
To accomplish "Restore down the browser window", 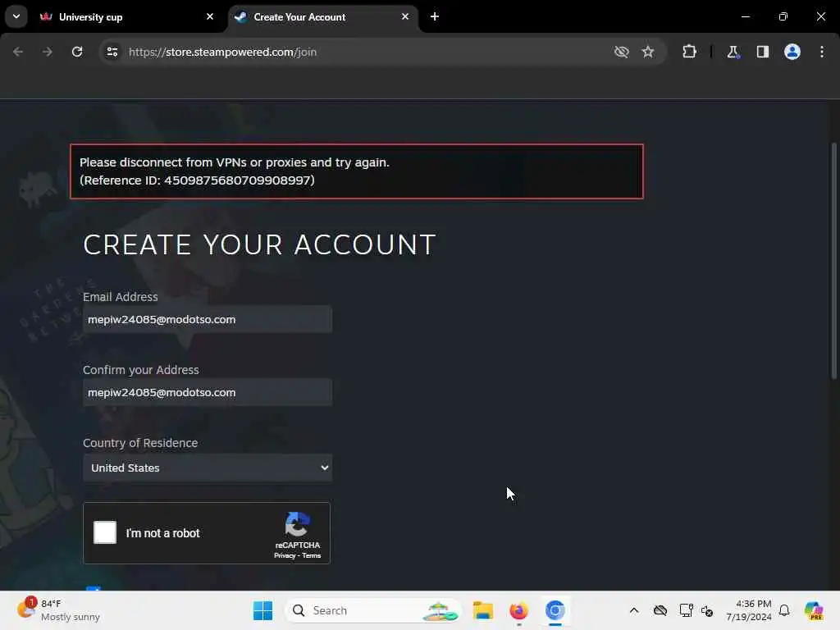I will point(783,16).
